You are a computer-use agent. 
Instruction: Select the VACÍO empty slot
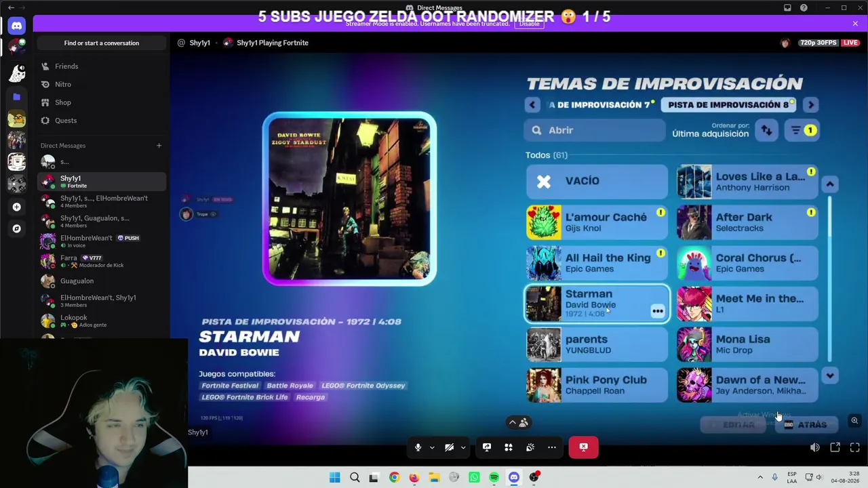pos(597,181)
